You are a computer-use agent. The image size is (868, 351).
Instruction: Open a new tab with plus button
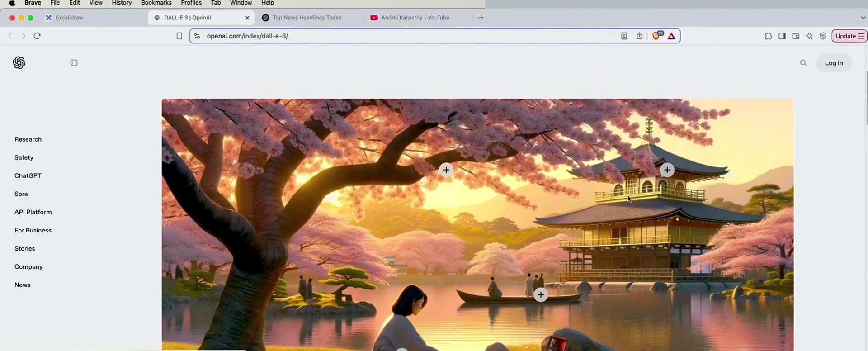pos(481,18)
